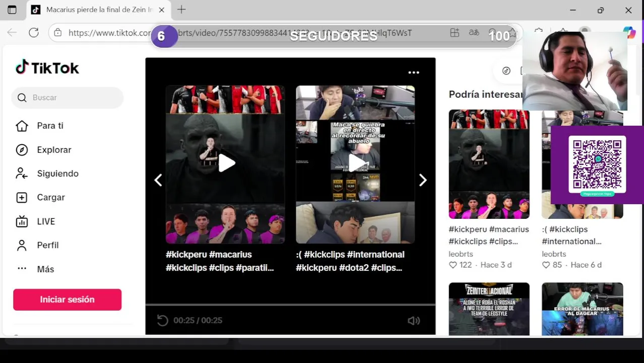Show next suggested video with right arrow
This screenshot has width=644, height=363.
coord(423,180)
